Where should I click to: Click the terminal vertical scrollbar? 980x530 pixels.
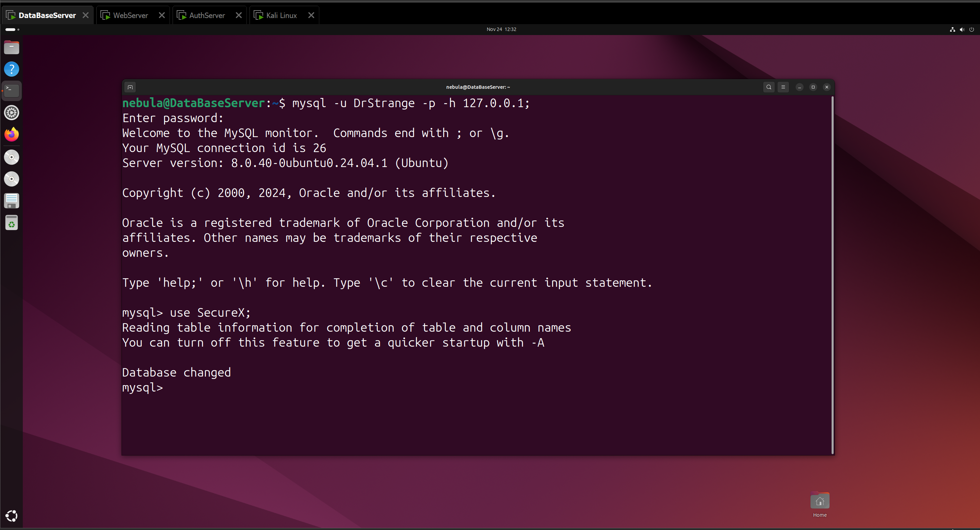pyautogui.click(x=832, y=275)
